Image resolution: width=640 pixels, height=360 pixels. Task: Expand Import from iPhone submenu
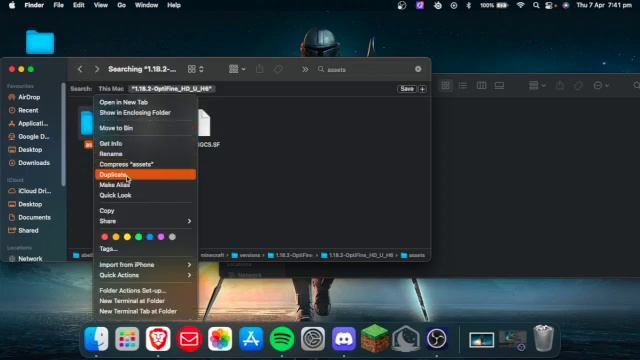pyautogui.click(x=145, y=265)
